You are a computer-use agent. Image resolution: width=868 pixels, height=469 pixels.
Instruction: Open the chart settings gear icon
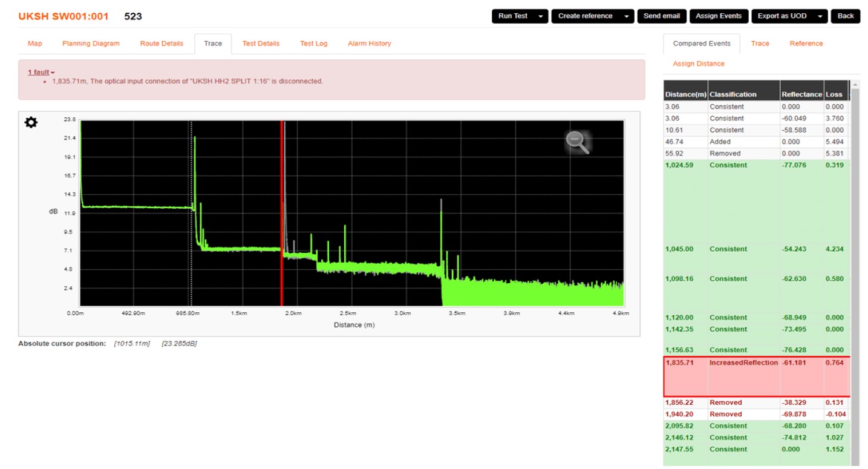coord(31,123)
